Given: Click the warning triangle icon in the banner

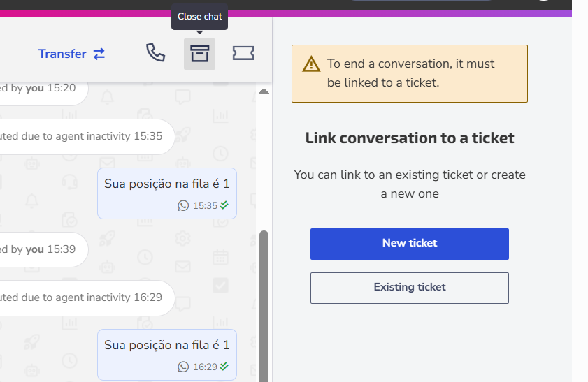Looking at the screenshot, I should tap(311, 64).
